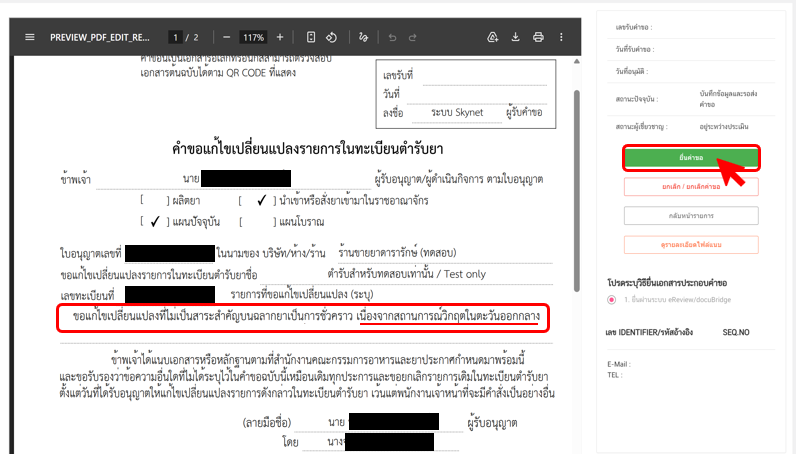The height and width of the screenshot is (454, 796).
Task: Select eReview/docuBridge submission radio option
Action: 612,300
